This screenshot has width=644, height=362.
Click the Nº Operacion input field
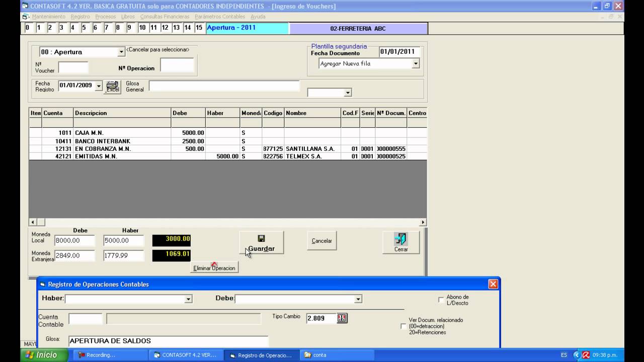click(177, 65)
